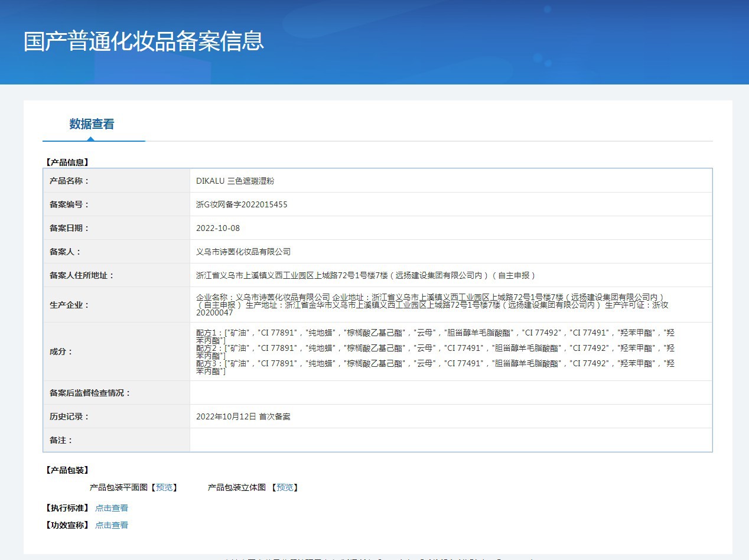Click the 生产企业 row label

click(69, 305)
